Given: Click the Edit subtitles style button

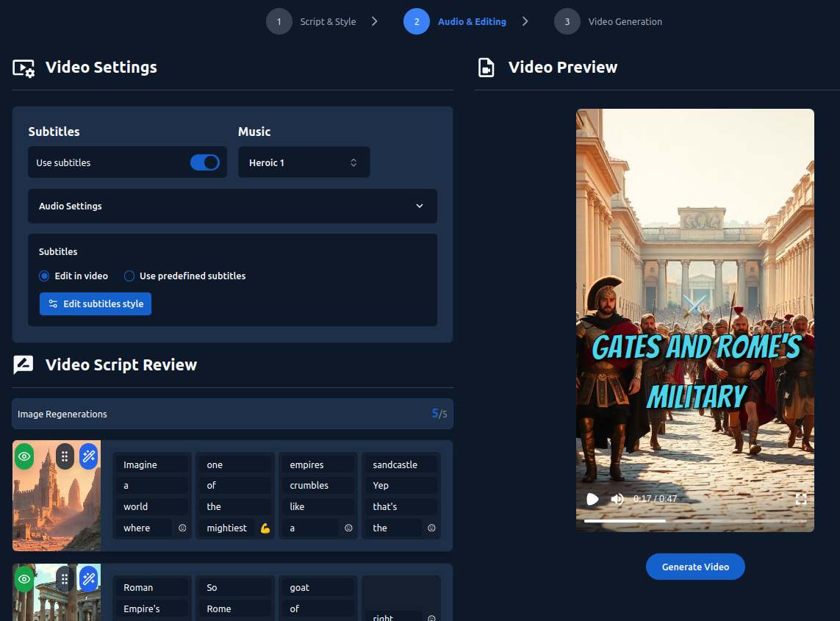Looking at the screenshot, I should pos(96,304).
